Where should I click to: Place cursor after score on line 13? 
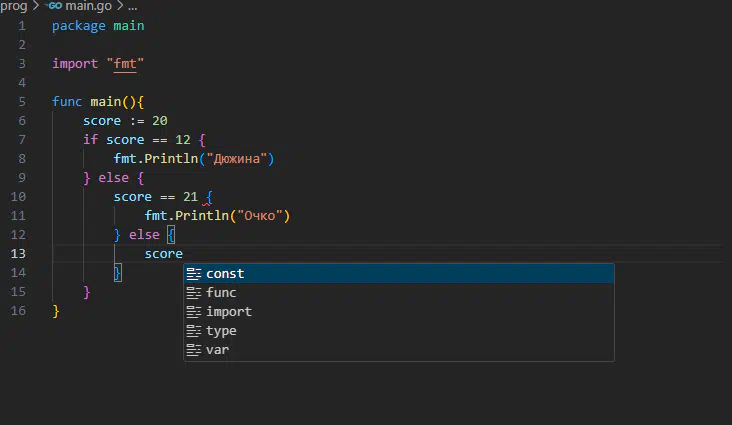coord(183,254)
